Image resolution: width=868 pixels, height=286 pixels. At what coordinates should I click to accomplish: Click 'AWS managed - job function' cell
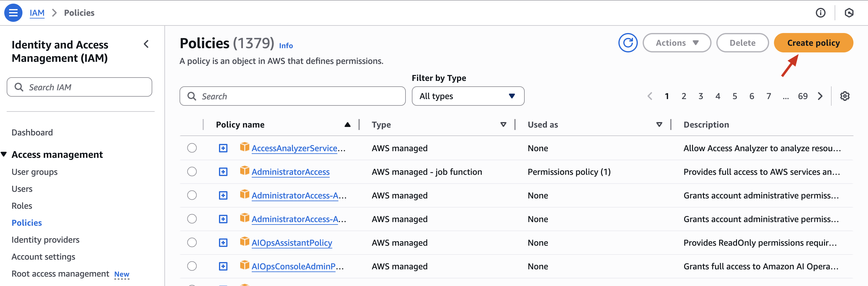coord(427,172)
